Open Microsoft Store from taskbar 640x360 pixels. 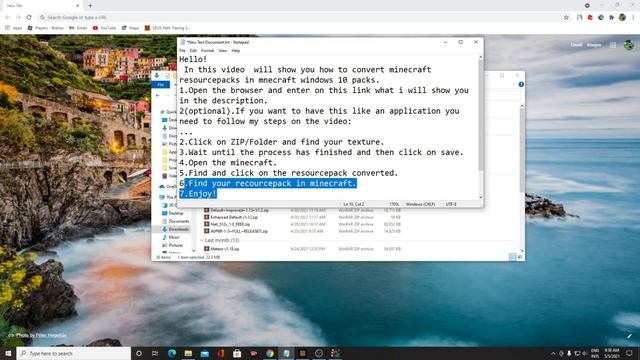click(237, 353)
